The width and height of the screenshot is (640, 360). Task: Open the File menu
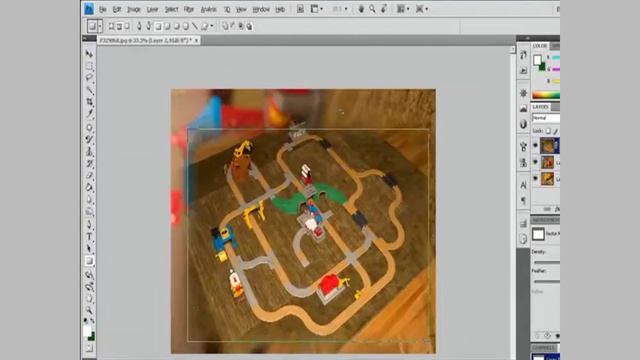[x=102, y=9]
